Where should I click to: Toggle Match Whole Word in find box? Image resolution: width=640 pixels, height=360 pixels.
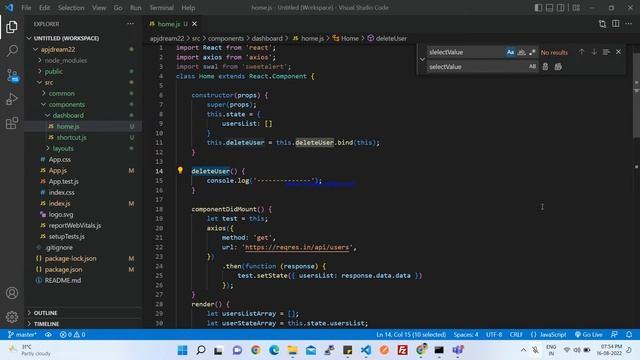click(521, 52)
